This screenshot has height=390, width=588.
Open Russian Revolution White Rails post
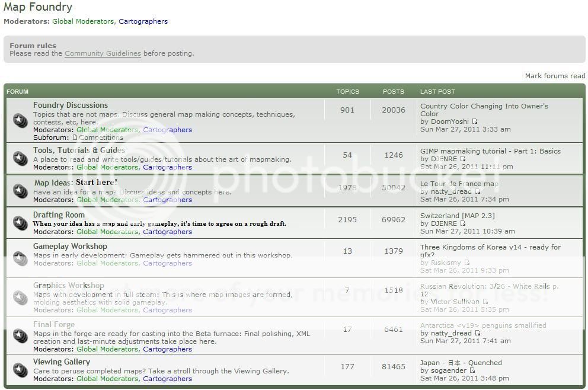[490, 290]
